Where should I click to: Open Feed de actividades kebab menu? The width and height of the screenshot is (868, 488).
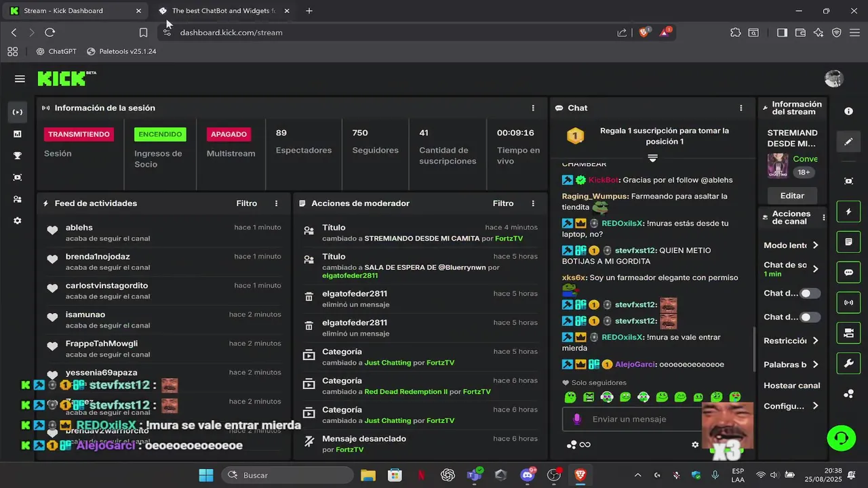276,203
